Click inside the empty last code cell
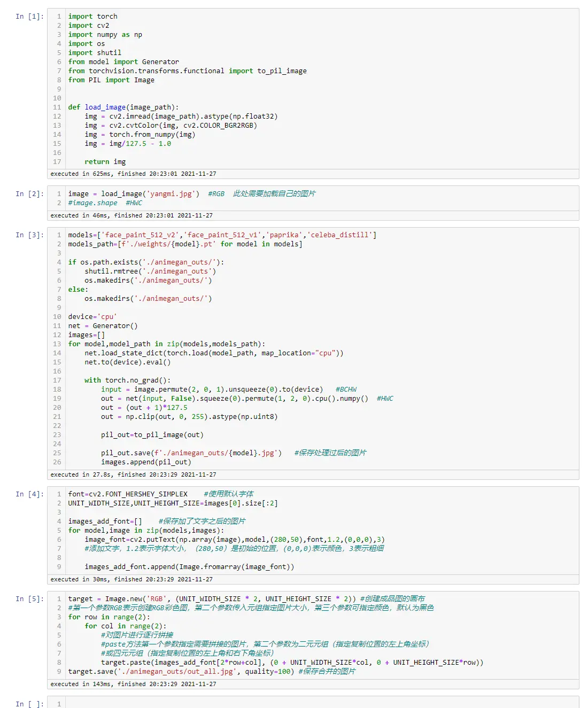This screenshot has height=708, width=588. (x=321, y=703)
